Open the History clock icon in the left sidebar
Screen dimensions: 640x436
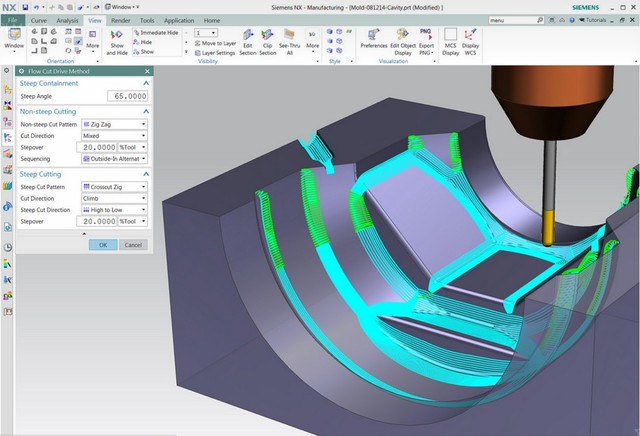(7, 247)
